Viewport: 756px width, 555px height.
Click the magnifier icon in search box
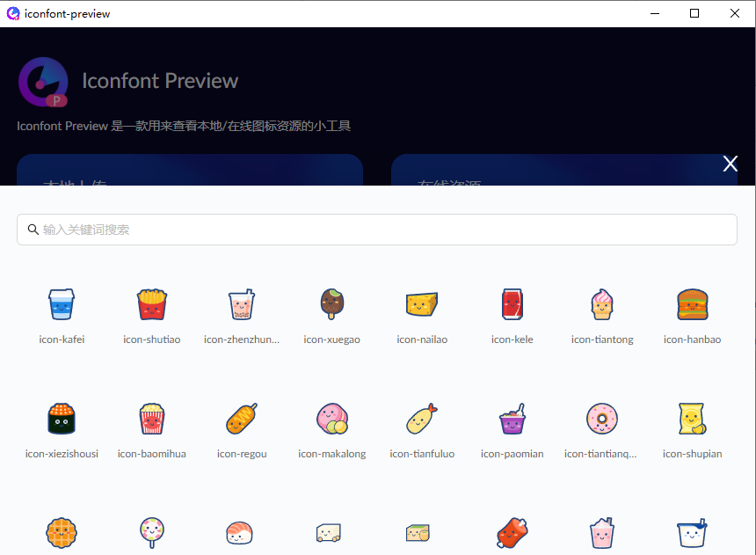pos(33,230)
